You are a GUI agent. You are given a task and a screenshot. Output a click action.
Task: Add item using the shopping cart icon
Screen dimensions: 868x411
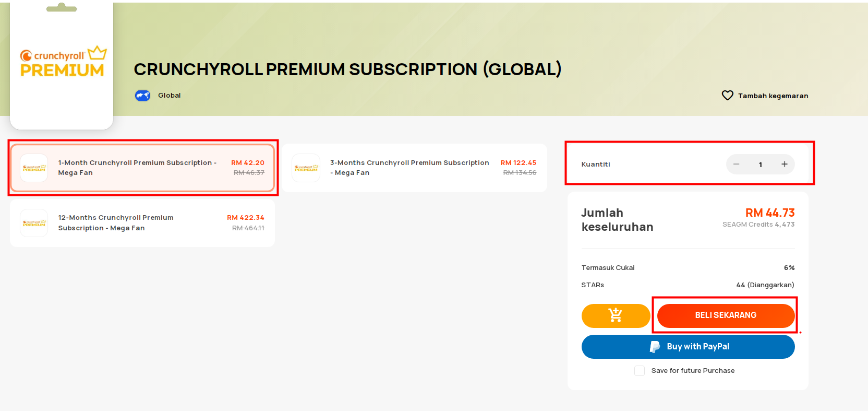click(616, 315)
